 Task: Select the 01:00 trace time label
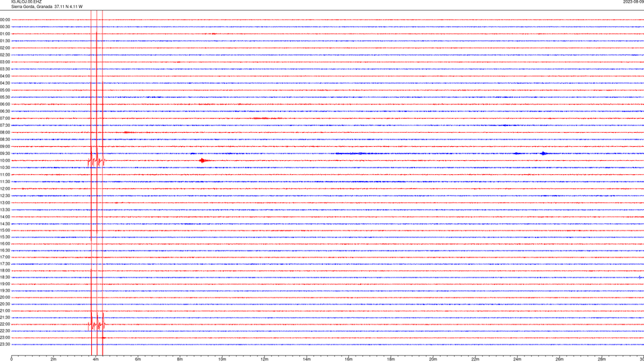5,34
